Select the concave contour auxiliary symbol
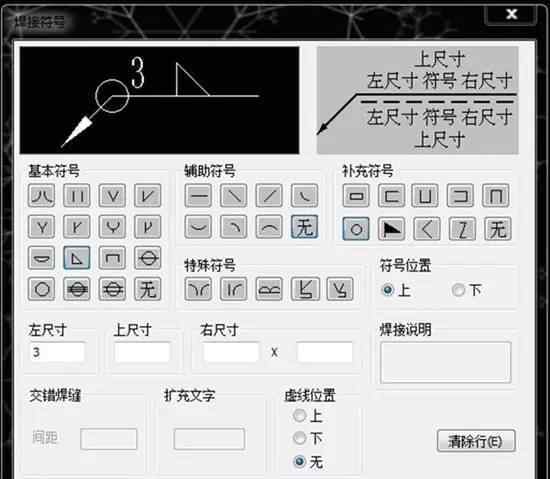The image size is (550, 479). tap(198, 227)
